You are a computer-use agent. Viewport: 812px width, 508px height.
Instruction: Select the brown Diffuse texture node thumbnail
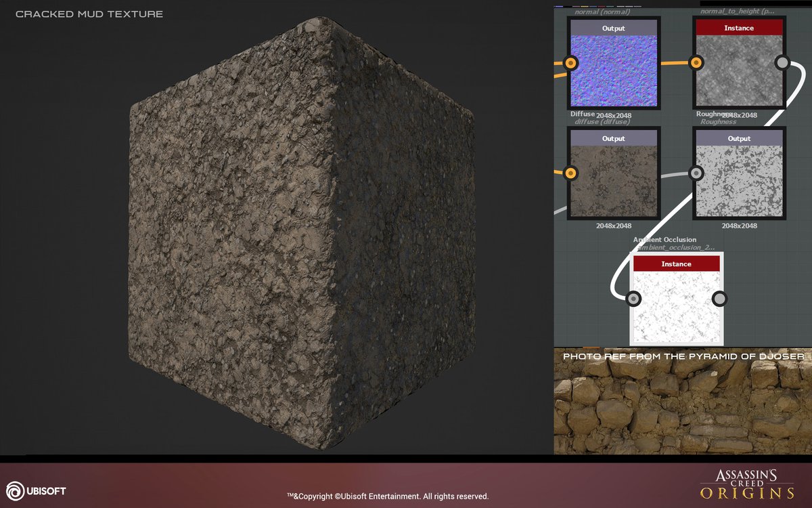(614, 182)
